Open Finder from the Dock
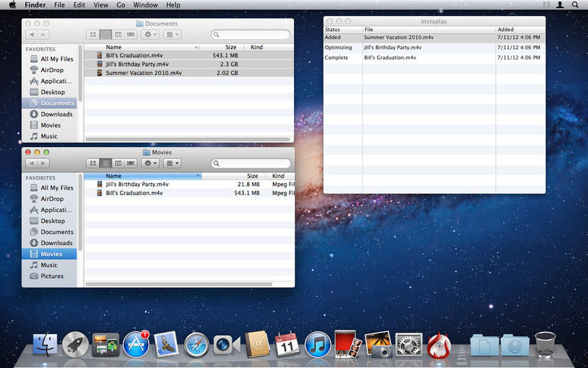This screenshot has height=368, width=588. coord(45,344)
